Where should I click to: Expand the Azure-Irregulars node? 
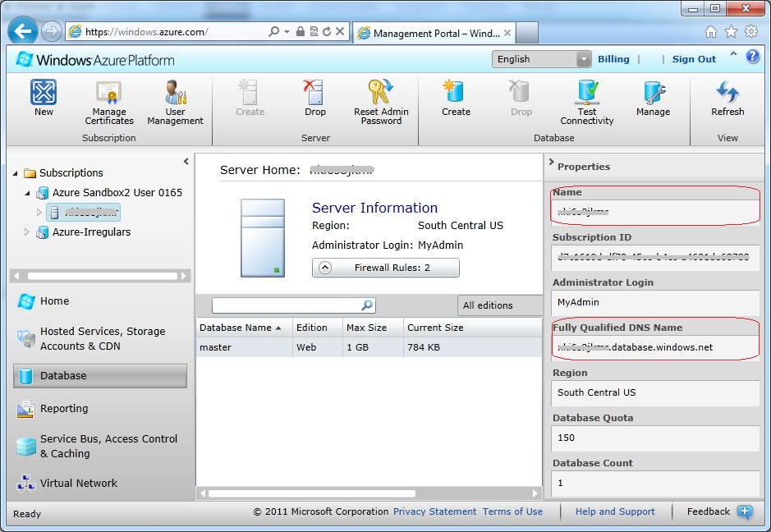26,232
